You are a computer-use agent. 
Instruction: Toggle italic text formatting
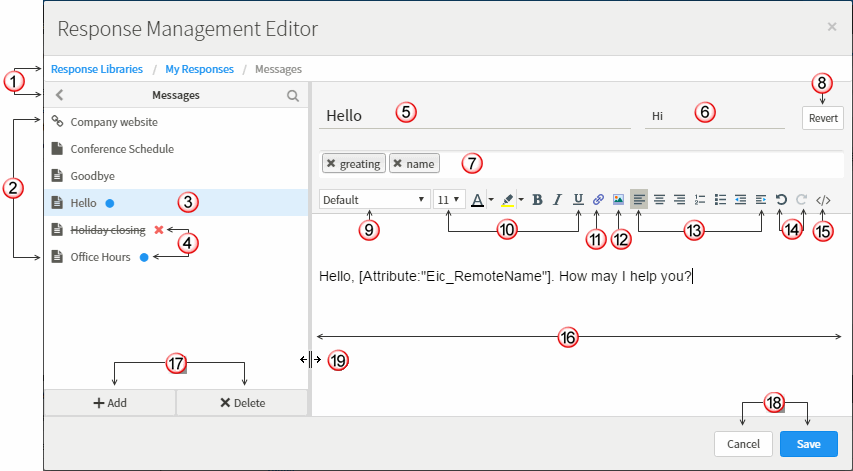[x=558, y=199]
